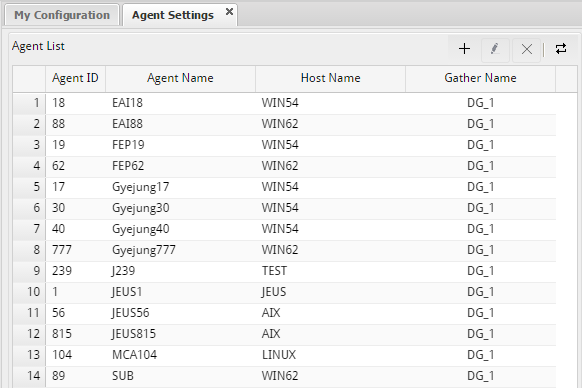Select agent name Gyejung777
Viewport: 582px width, 388px height.
click(144, 250)
